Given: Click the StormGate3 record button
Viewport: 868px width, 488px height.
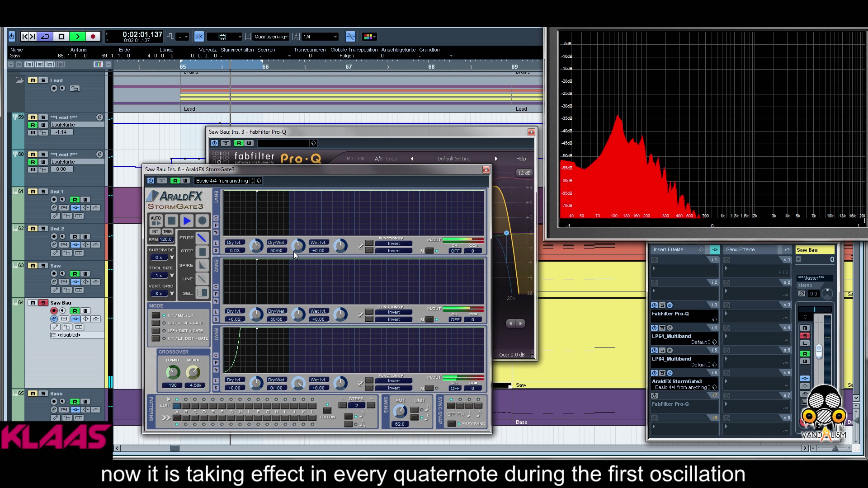Looking at the screenshot, I should pos(202,221).
